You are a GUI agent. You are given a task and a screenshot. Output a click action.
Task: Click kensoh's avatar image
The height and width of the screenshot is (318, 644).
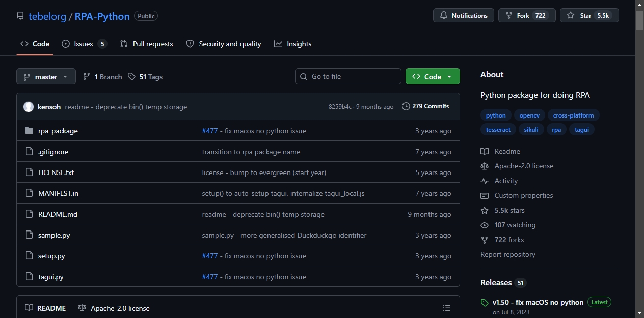coord(29,107)
